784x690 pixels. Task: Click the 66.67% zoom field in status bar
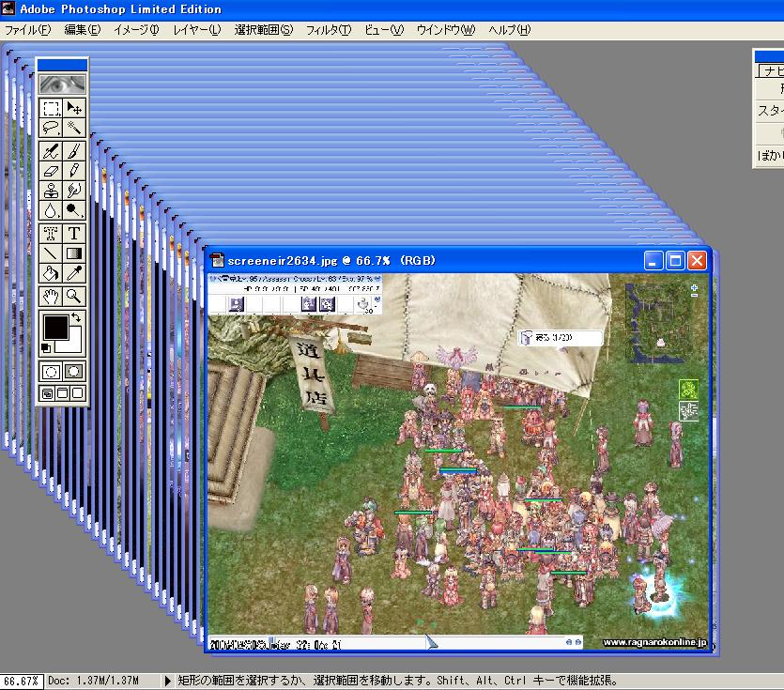coord(22,681)
